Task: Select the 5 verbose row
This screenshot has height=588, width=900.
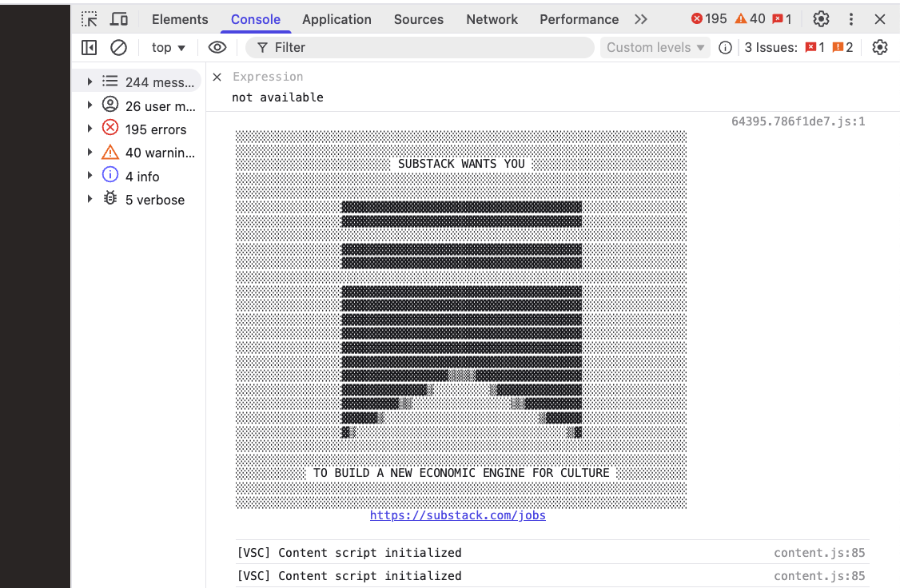Action: [137, 200]
